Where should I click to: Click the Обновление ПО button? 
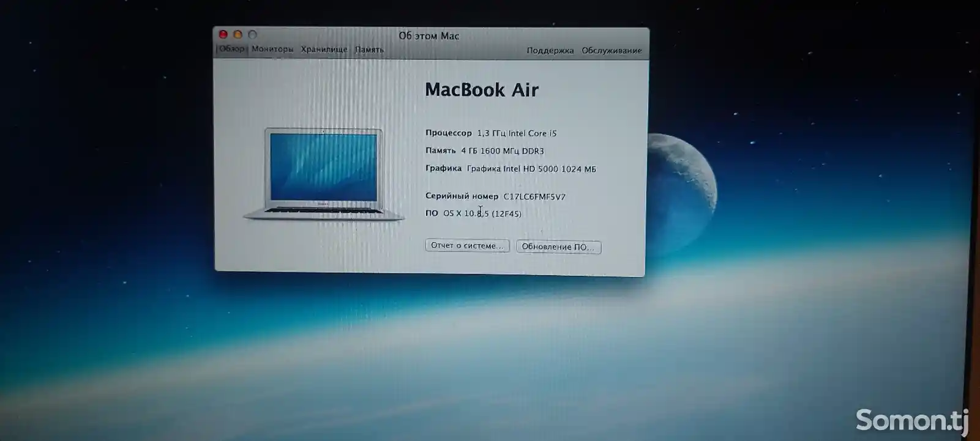pyautogui.click(x=558, y=246)
